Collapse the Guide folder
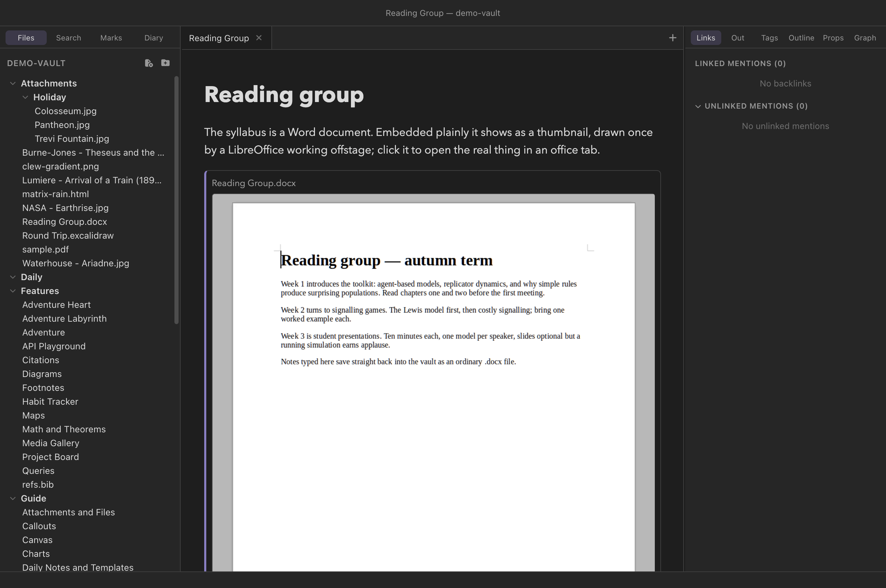The image size is (886, 588). click(x=13, y=498)
